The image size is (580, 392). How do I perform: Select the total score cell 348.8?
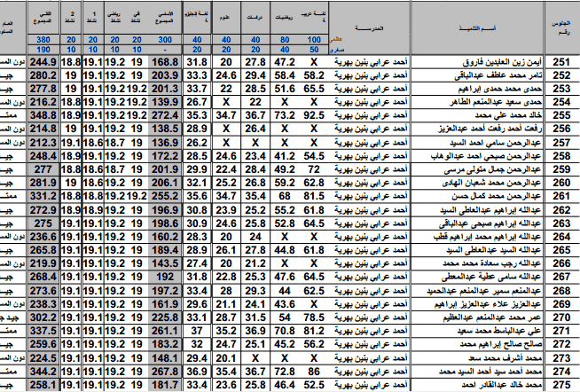(x=43, y=115)
